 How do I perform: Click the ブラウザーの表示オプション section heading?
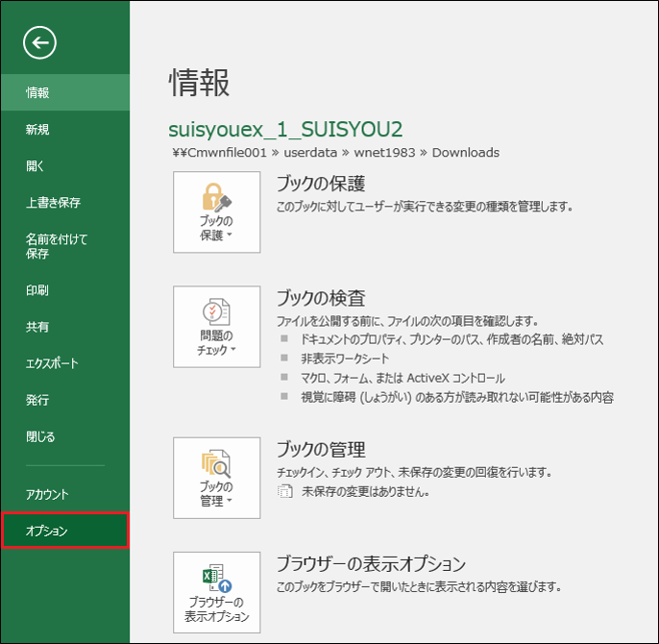pos(371,563)
